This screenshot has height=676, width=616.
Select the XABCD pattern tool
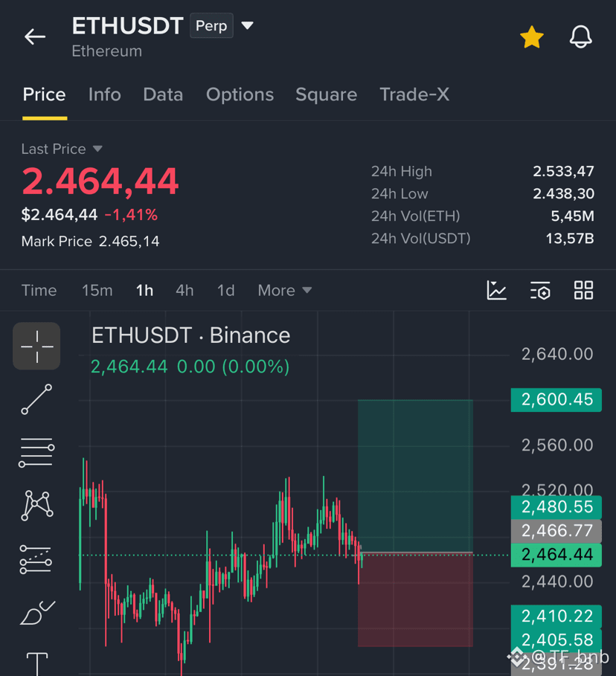tap(36, 505)
